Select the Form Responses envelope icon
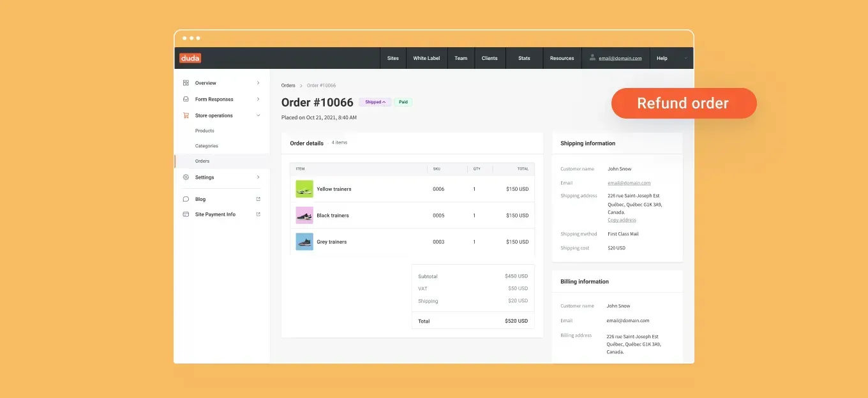868x398 pixels. click(x=186, y=99)
